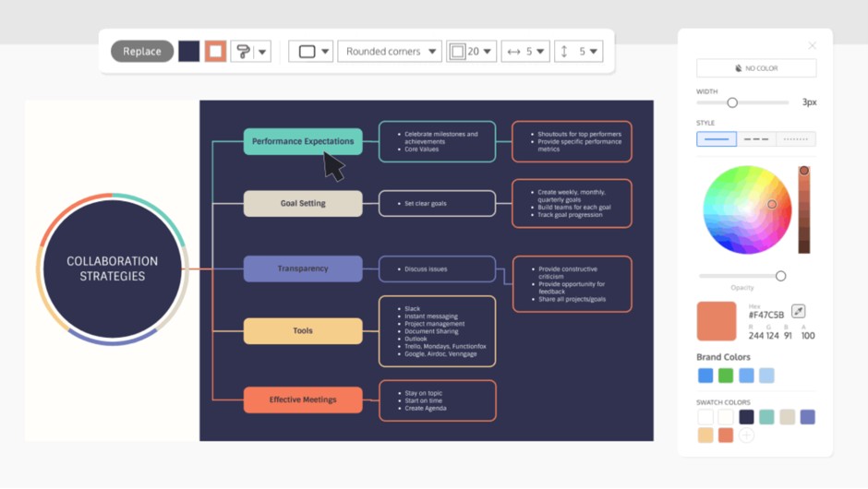This screenshot has height=489, width=868.
Task: Open the horizontal spacing dropdown
Action: point(525,52)
